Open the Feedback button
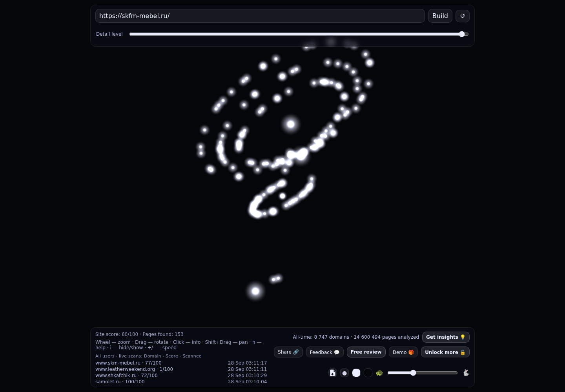The height and width of the screenshot is (392, 565). coord(324,352)
